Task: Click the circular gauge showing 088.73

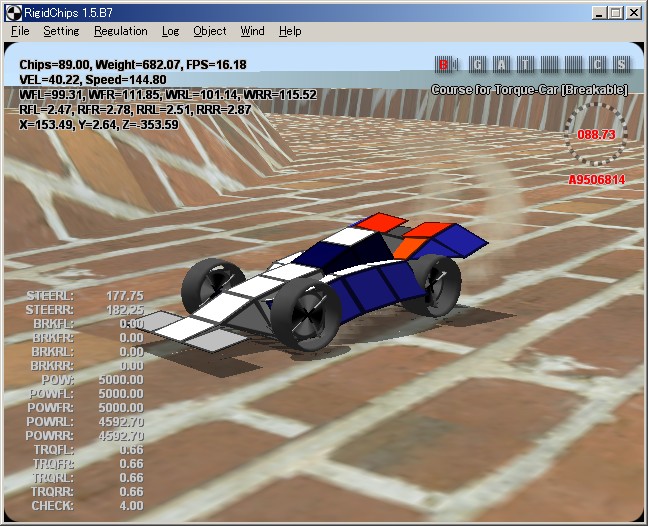Action: pos(596,134)
